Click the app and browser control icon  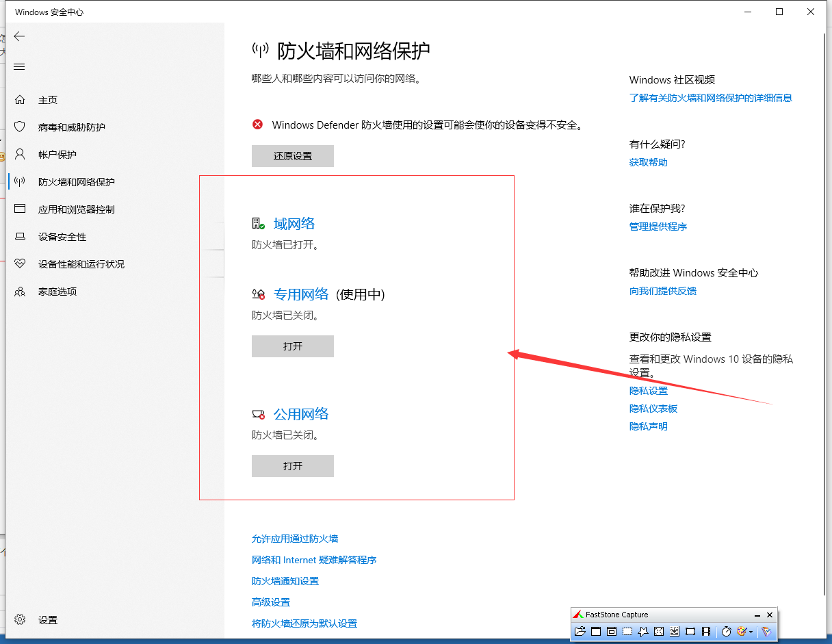20,209
